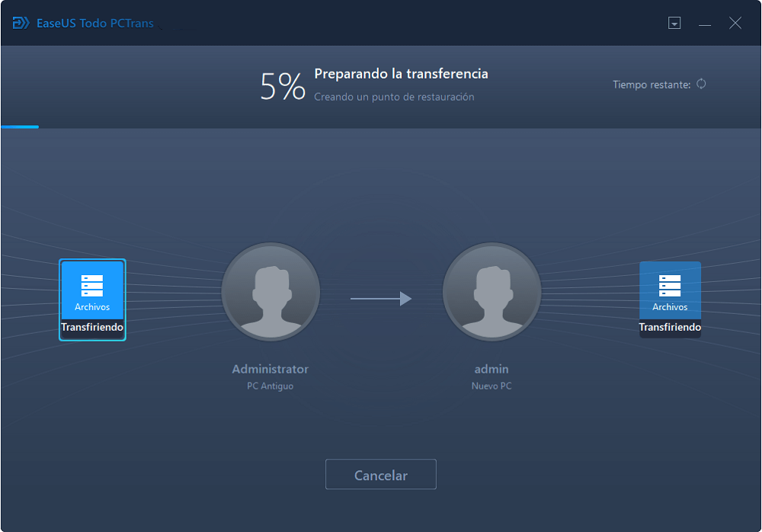The height and width of the screenshot is (532, 762).
Task: Click the transfer direction arrow
Action: [x=381, y=299]
